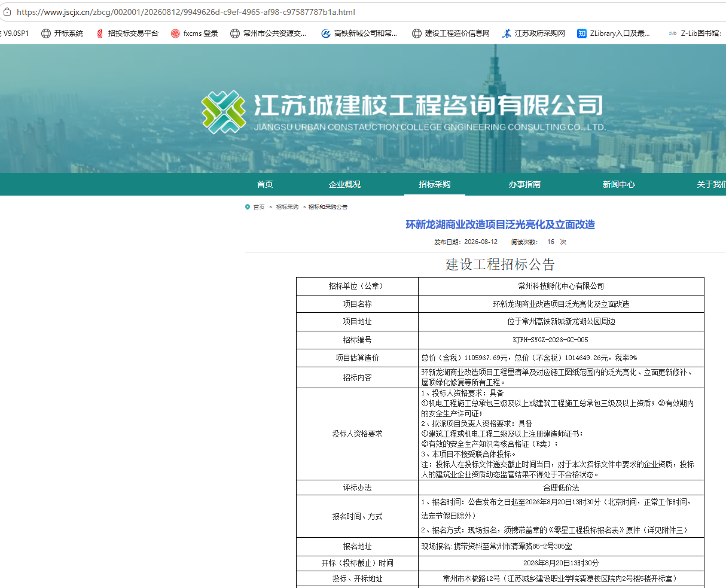Open the fxcms 登录 bookmark

click(194, 33)
